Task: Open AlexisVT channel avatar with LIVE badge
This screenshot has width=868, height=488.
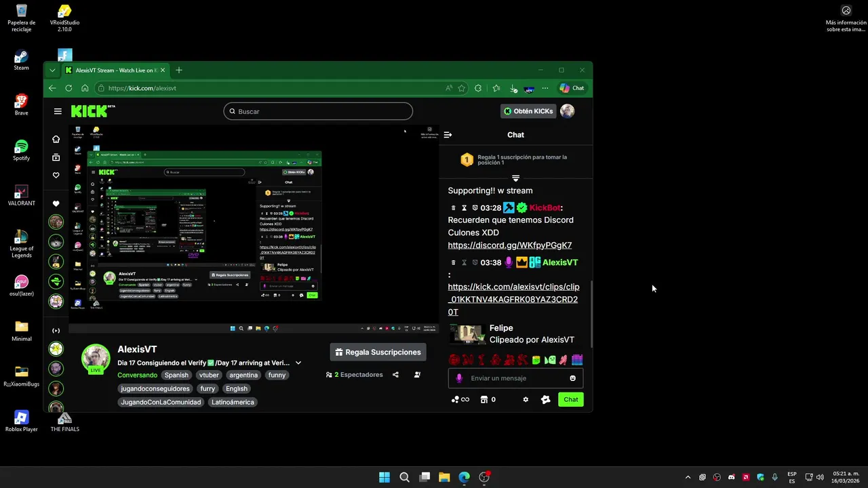Action: click(x=96, y=359)
